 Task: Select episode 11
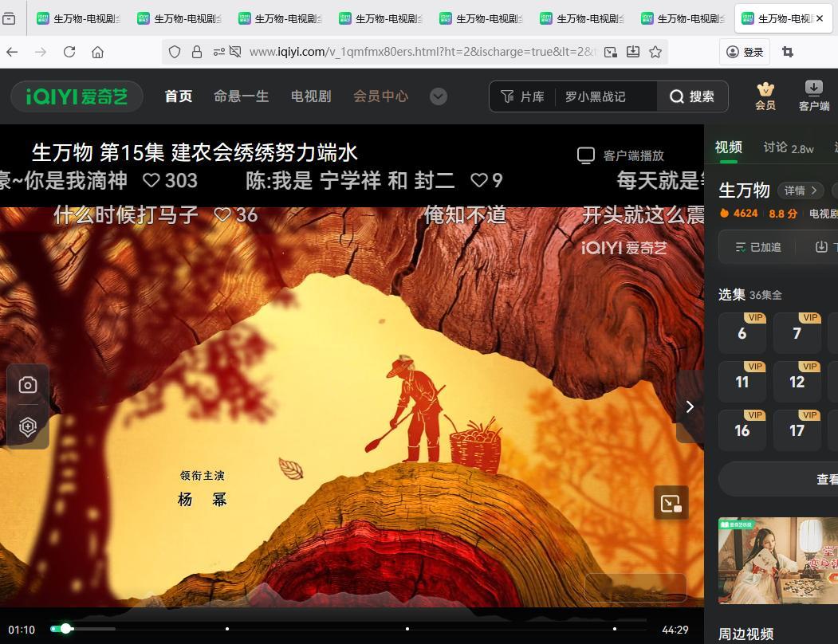[x=742, y=382]
